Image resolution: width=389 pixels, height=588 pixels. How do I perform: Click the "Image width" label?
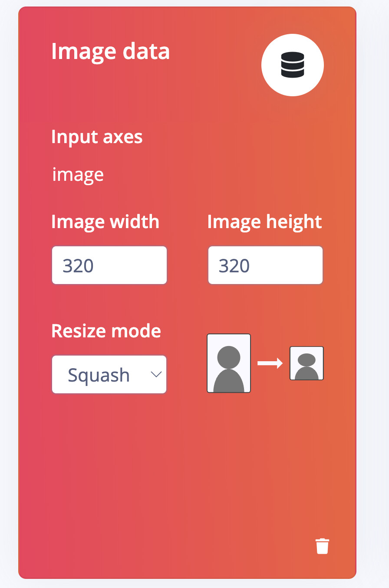(105, 222)
